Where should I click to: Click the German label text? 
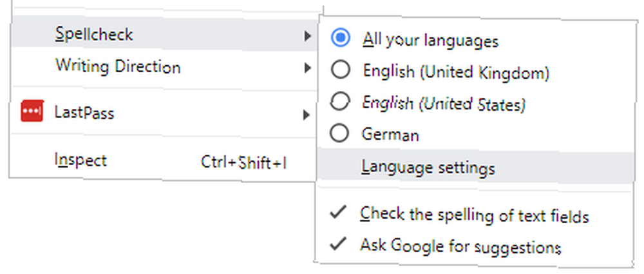tap(390, 135)
